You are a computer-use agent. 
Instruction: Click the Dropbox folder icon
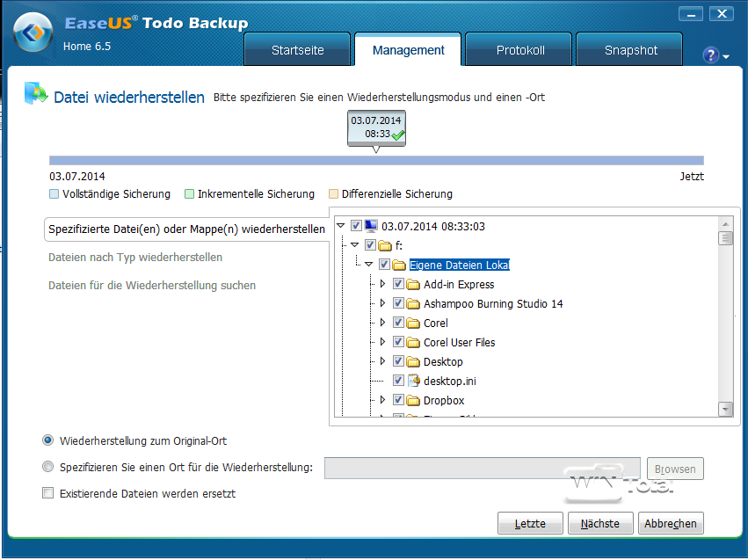click(x=413, y=401)
